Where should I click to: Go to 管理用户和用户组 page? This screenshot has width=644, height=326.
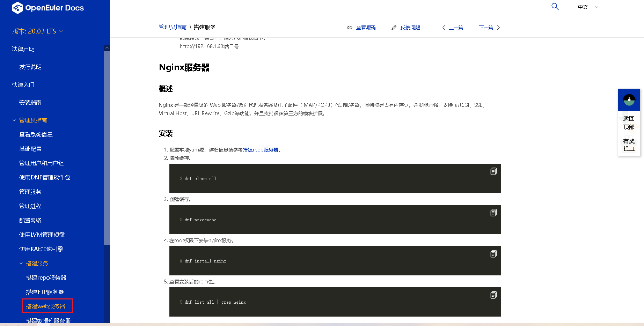41,163
